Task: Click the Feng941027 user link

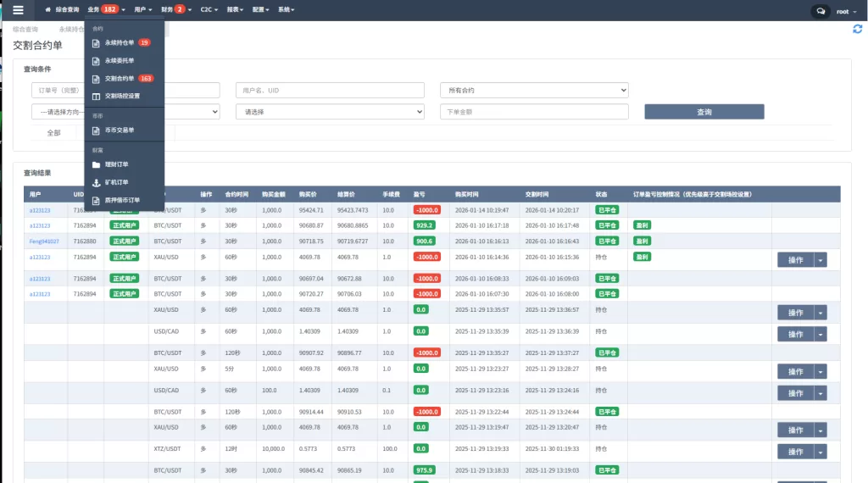Action: [44, 241]
